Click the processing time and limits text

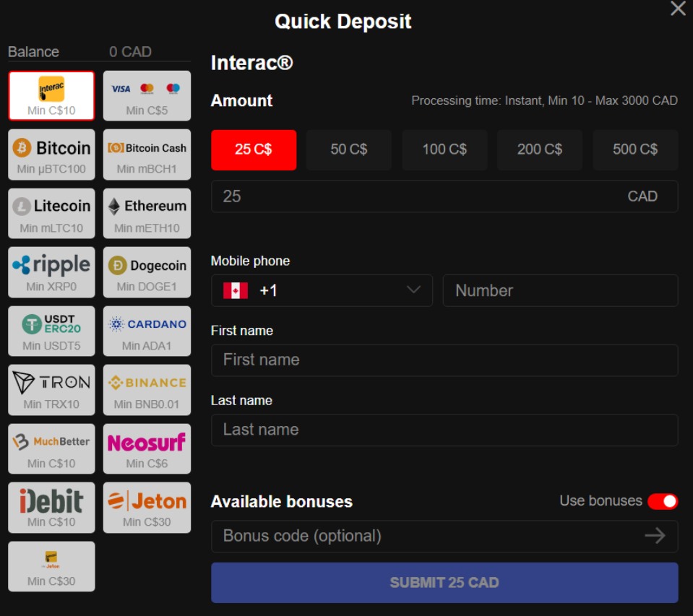tap(545, 100)
